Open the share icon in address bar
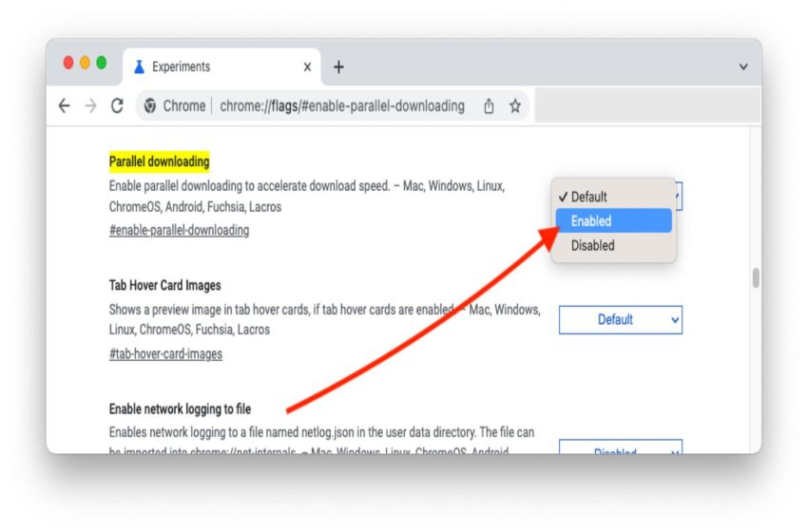Screen dimensions: 808x532 [489, 106]
